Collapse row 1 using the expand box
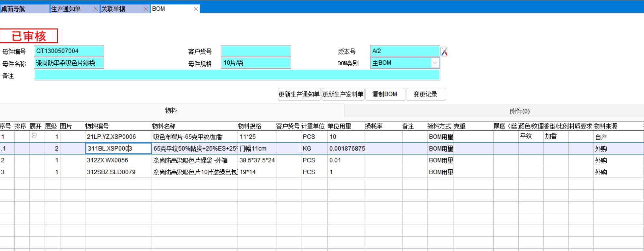 34,135
